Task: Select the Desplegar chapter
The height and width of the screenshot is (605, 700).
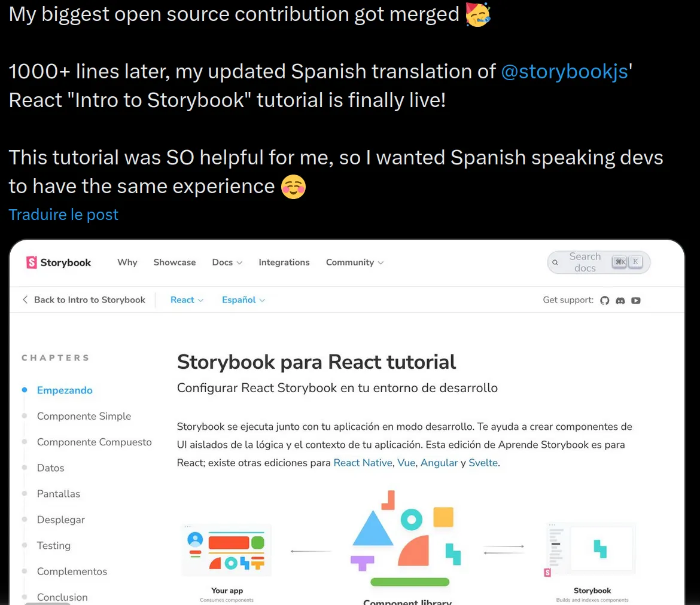Action: coord(60,520)
